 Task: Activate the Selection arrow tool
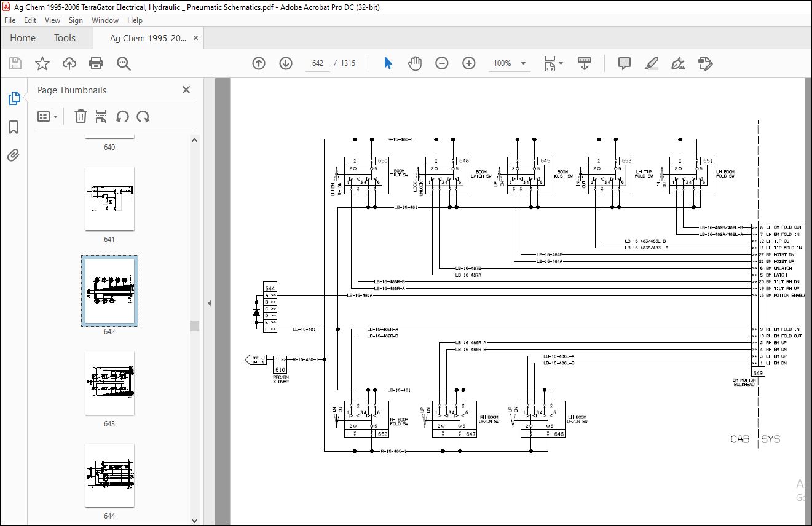(x=388, y=63)
